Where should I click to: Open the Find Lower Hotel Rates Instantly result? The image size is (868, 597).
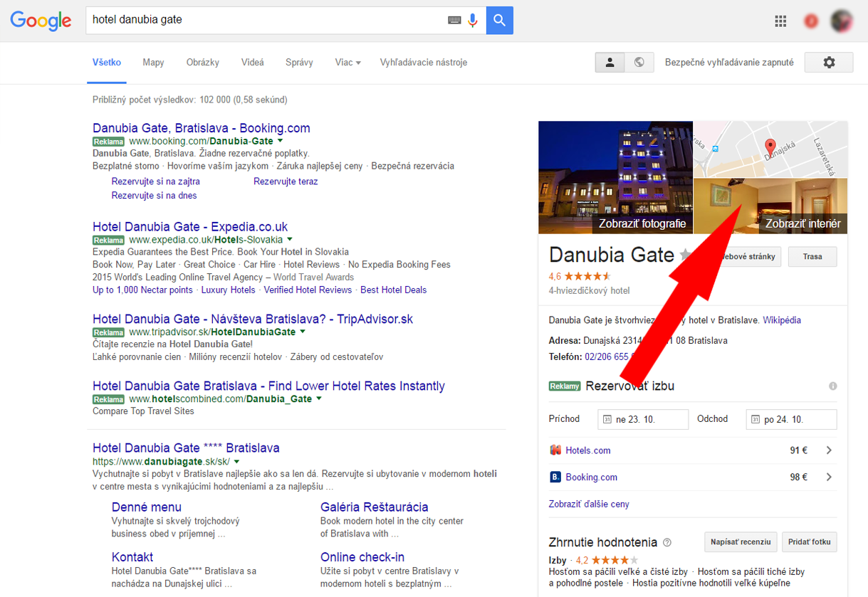point(268,386)
